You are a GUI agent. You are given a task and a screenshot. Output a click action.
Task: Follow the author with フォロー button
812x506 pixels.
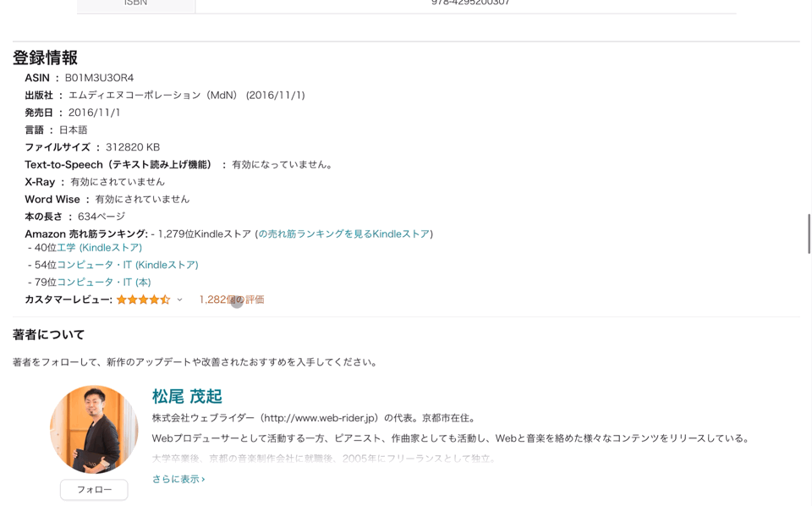(x=94, y=489)
